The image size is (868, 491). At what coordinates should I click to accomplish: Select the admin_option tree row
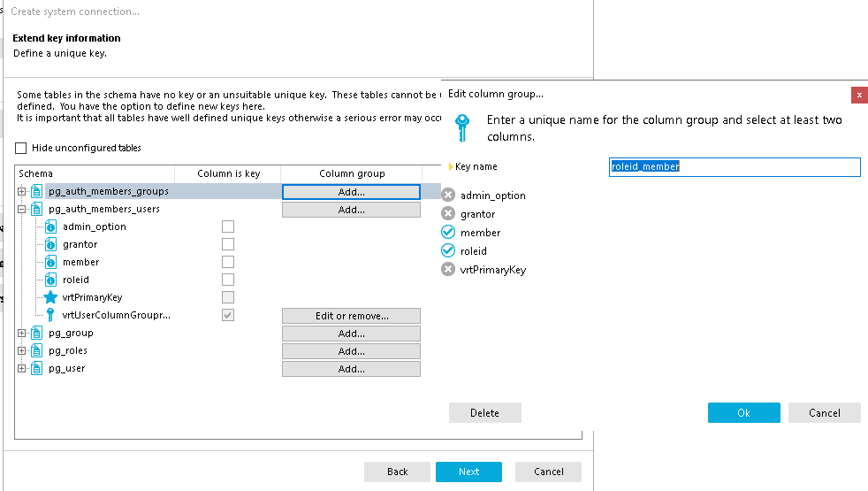(x=94, y=226)
